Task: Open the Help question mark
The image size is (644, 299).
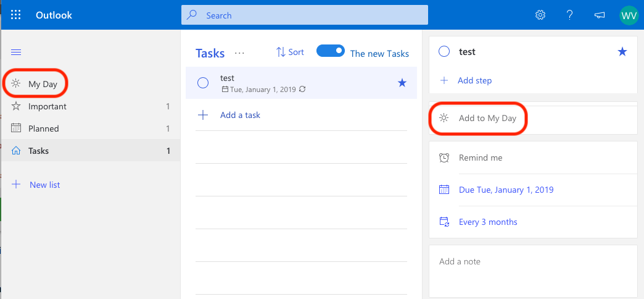Action: (x=569, y=15)
